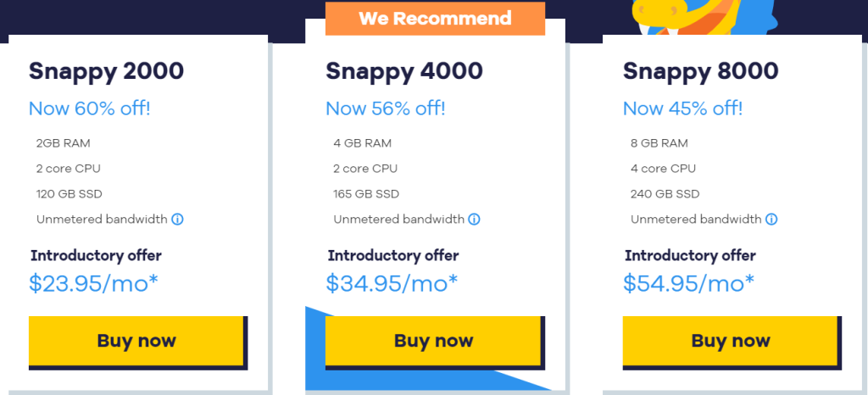Click info icon beside Snappy 2000 bandwidth
Screen dimensions: 868x395
(178, 220)
